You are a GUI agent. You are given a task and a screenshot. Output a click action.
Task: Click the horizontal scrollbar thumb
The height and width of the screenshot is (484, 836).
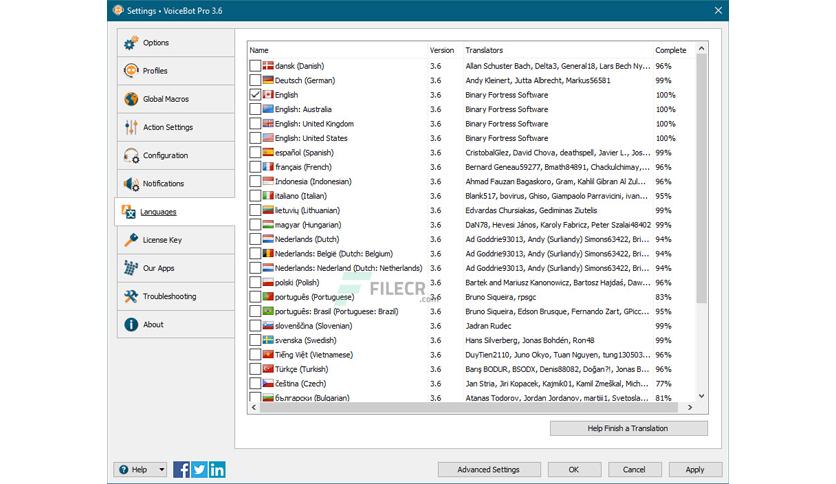coord(468,407)
